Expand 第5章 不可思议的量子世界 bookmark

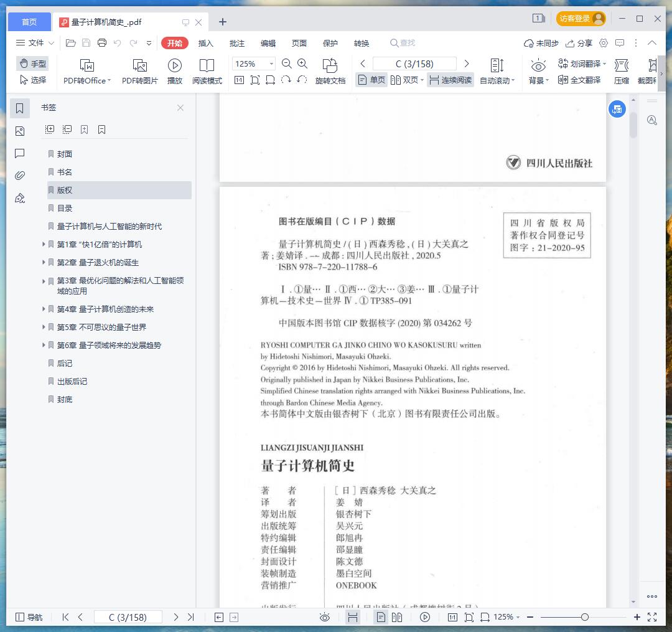[x=44, y=327]
